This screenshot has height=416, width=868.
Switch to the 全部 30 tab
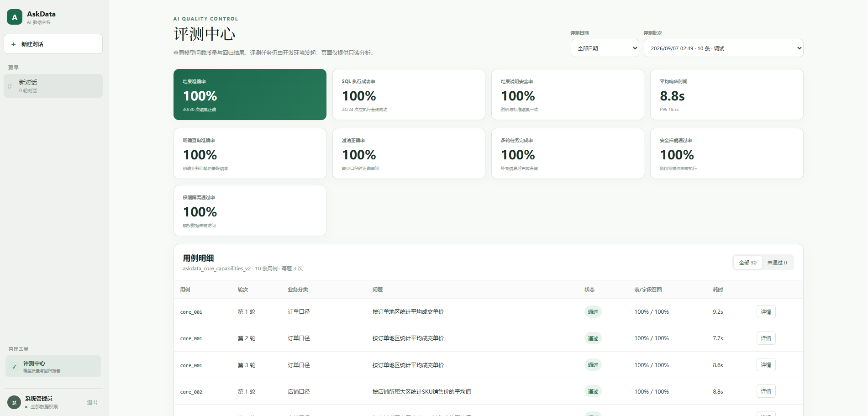(747, 263)
